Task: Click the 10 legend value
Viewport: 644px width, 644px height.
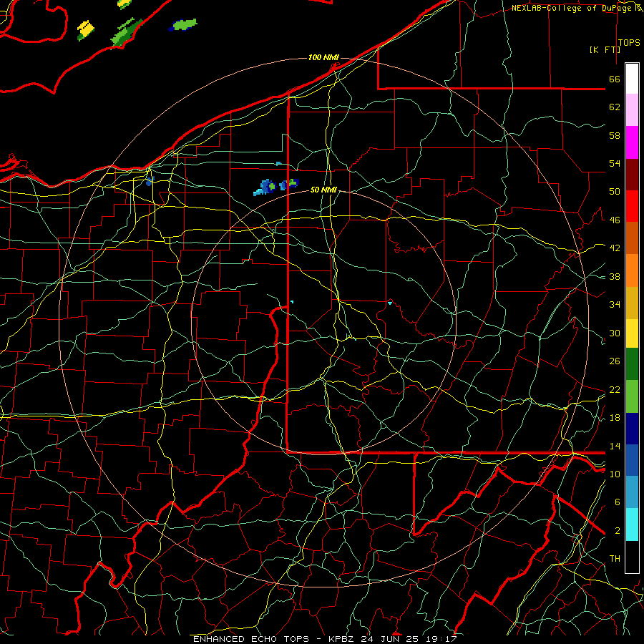Action: pos(615,474)
